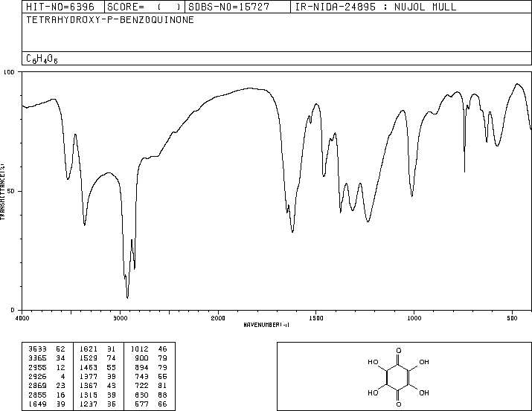The height and width of the screenshot is (411, 532).
Task: Click peak table row 2926 4
Action: (x=47, y=376)
